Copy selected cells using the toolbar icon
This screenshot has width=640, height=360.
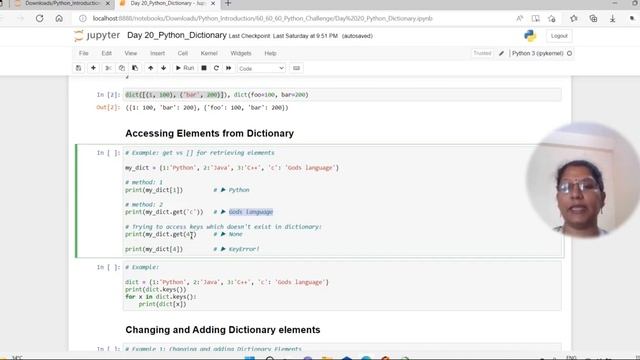122,68
